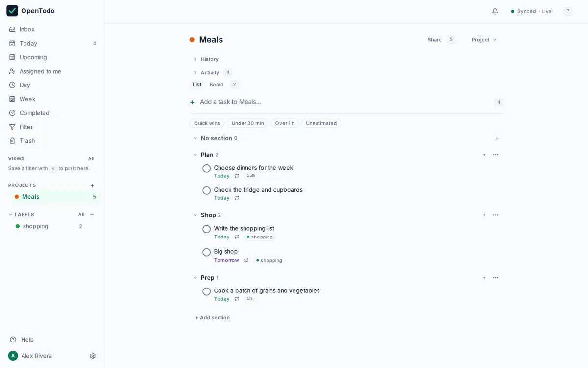Open the Project dropdown menu
This screenshot has height=368, width=588.
click(x=484, y=40)
